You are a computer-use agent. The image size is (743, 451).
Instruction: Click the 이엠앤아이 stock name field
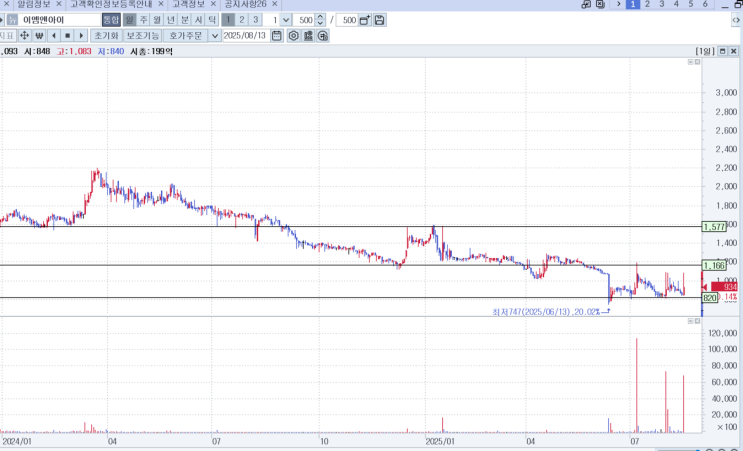point(60,20)
